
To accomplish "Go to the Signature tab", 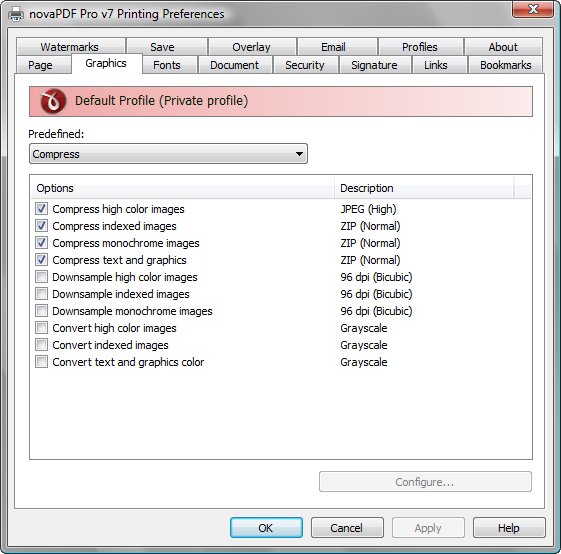I will pyautogui.click(x=375, y=65).
